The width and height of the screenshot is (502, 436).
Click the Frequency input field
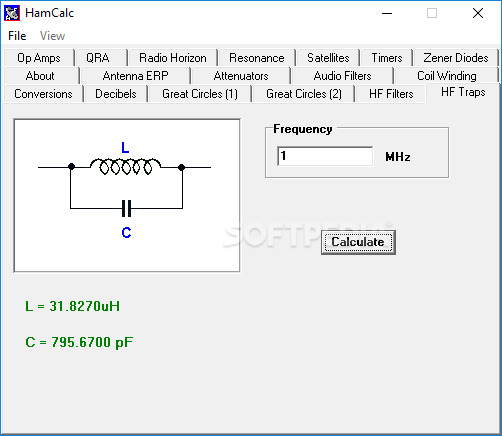coord(325,156)
